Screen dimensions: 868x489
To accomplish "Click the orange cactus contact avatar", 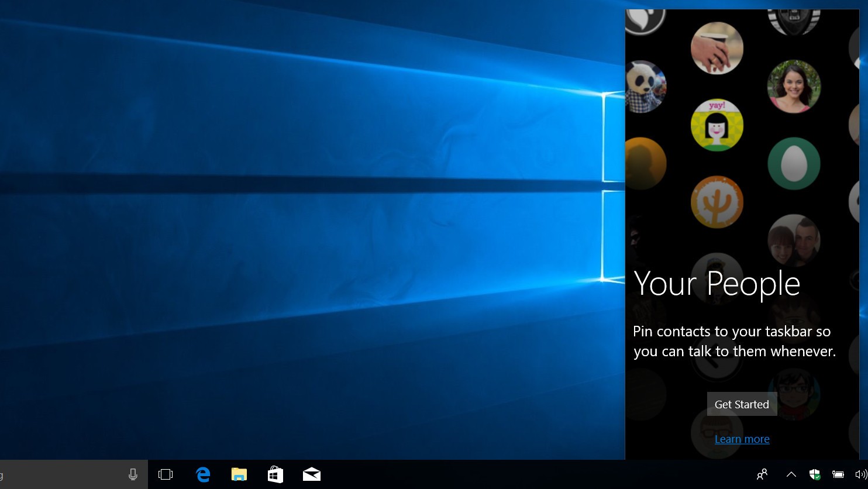I will tap(717, 202).
